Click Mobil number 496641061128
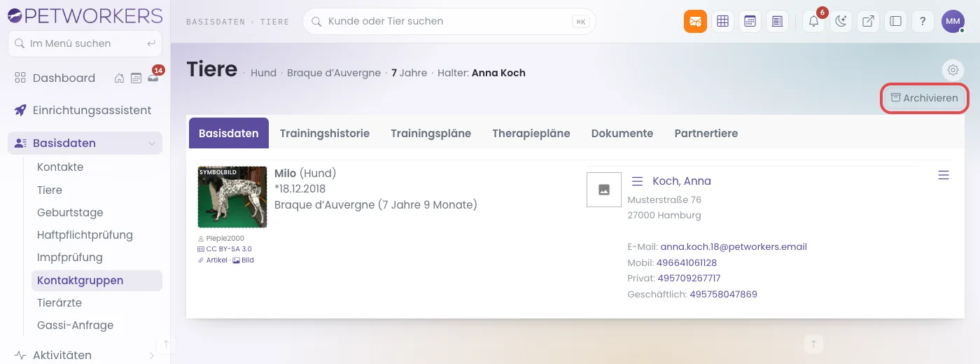This screenshot has height=364, width=980. pyautogui.click(x=687, y=262)
